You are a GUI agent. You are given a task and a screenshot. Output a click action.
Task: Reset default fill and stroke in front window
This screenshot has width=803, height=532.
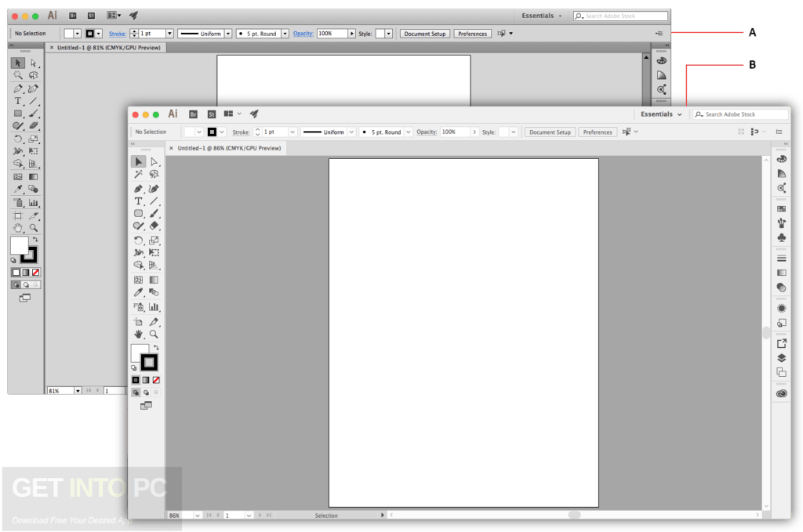pos(133,367)
